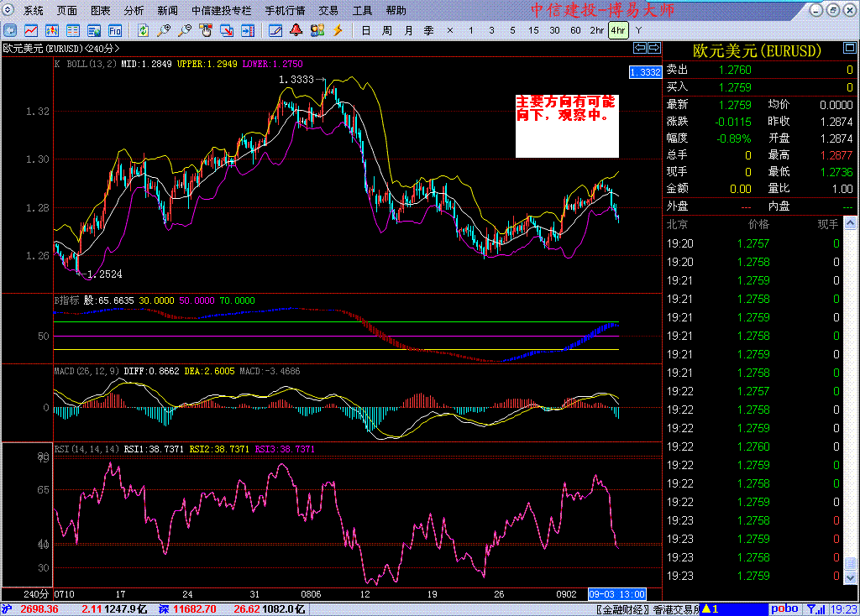This screenshot has height=616, width=860.
Task: Open the 交易 menu
Action: coord(328,10)
